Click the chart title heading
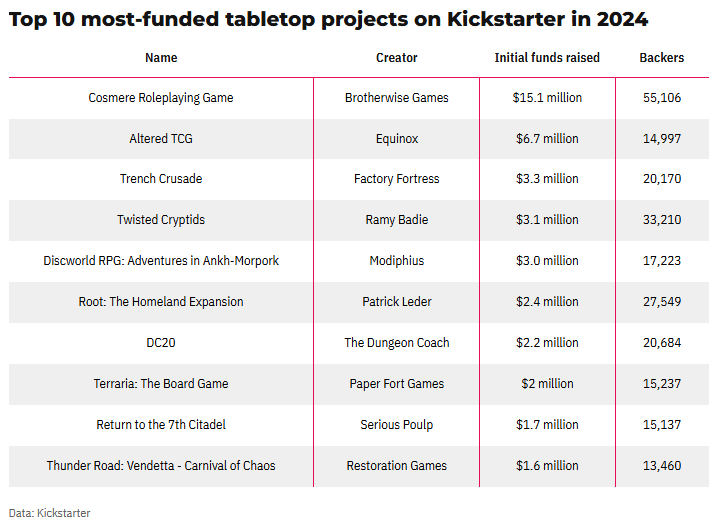The width and height of the screenshot is (726, 523). click(328, 19)
